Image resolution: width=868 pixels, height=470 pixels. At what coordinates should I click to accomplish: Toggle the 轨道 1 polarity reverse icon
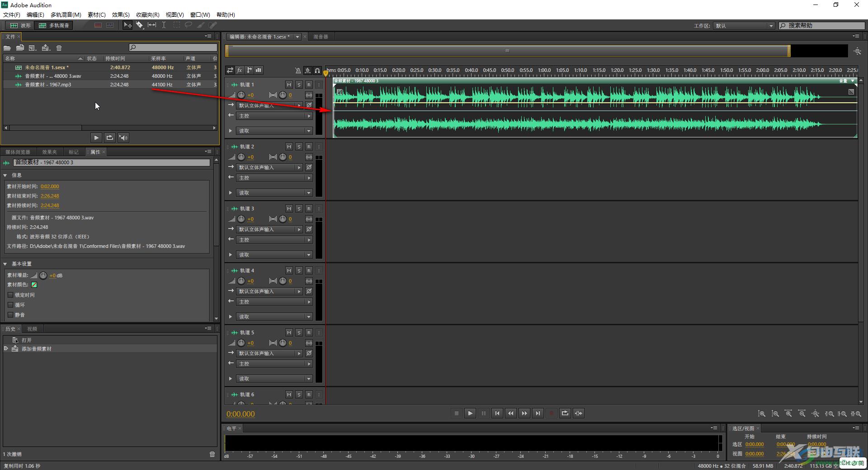309,105
